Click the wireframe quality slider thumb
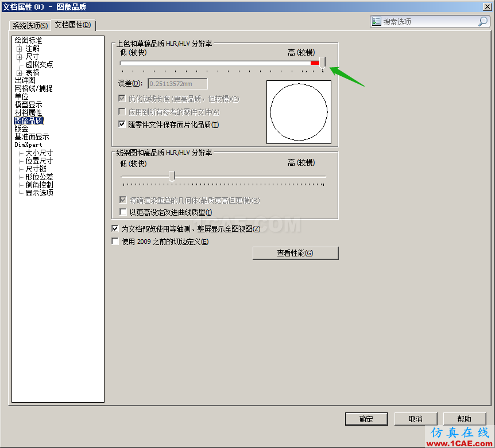The height and width of the screenshot is (448, 495). pos(172,176)
